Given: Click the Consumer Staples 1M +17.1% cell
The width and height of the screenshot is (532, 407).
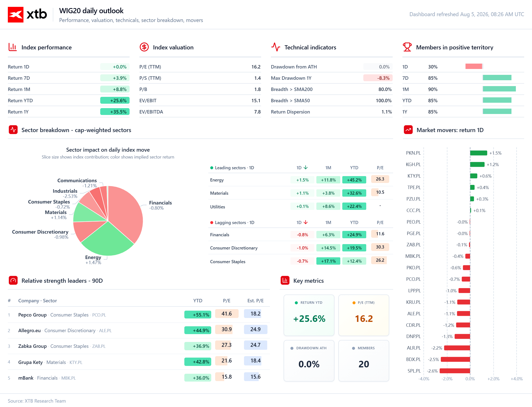Looking at the screenshot, I should 328,261.
